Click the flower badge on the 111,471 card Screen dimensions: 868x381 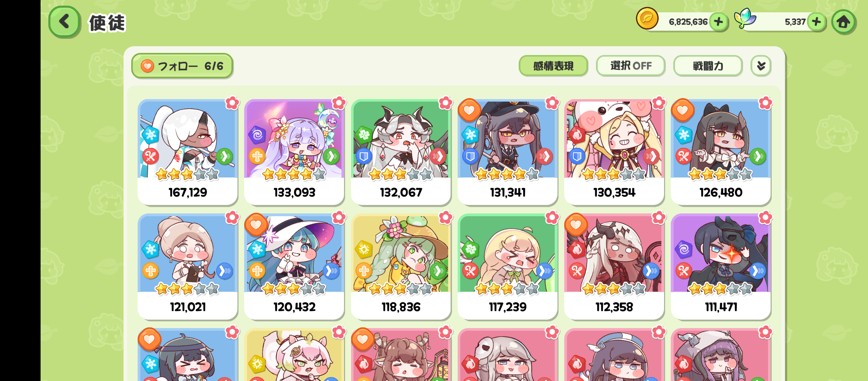(x=765, y=218)
